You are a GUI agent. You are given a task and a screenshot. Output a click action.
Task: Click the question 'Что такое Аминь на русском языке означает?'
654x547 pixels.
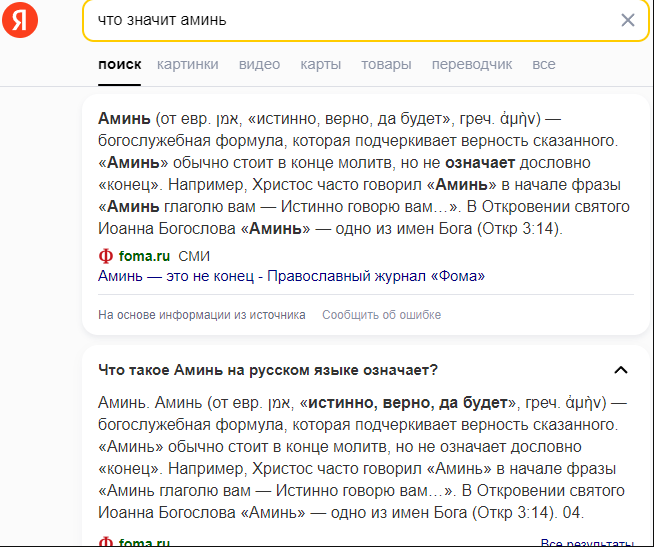[x=268, y=370]
